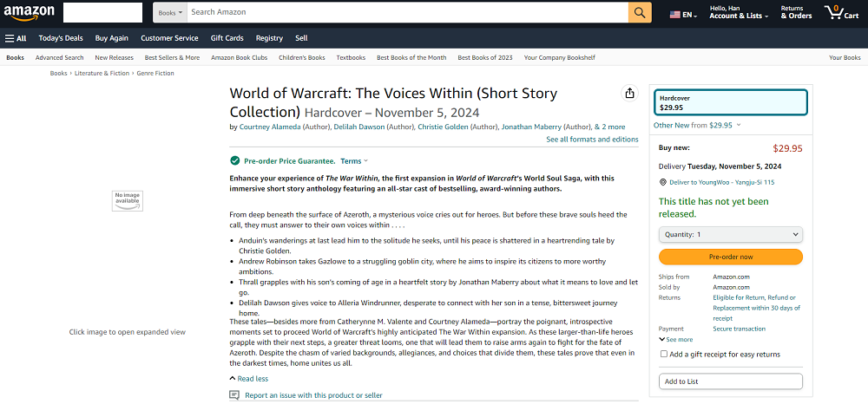Click the search magnifier button
The height and width of the screenshot is (404, 868).
pyautogui.click(x=640, y=12)
